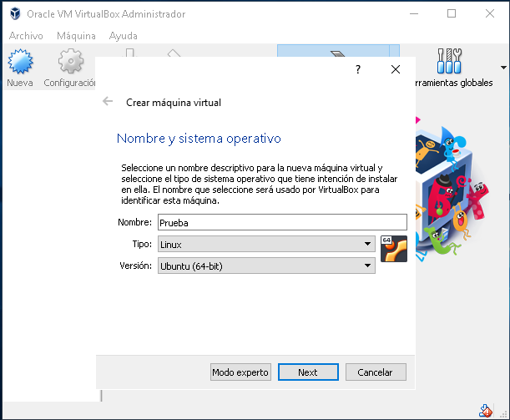Expand the Versión Ubuntu (64-bit) dropdown
The width and height of the screenshot is (510, 420).
coord(266,266)
